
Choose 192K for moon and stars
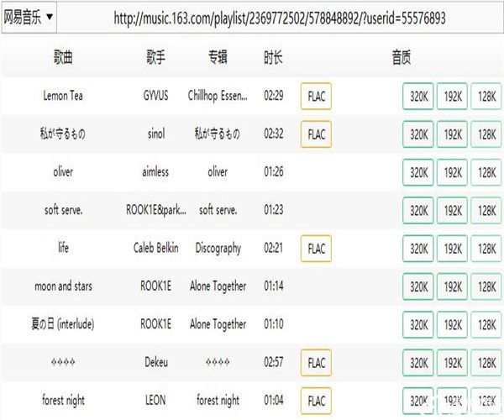[452, 286]
